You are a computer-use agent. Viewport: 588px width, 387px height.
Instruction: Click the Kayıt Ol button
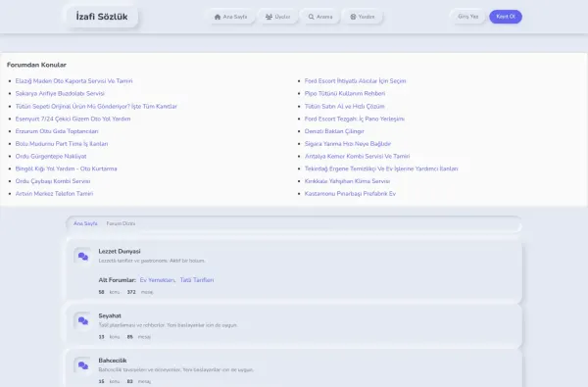pyautogui.click(x=506, y=17)
